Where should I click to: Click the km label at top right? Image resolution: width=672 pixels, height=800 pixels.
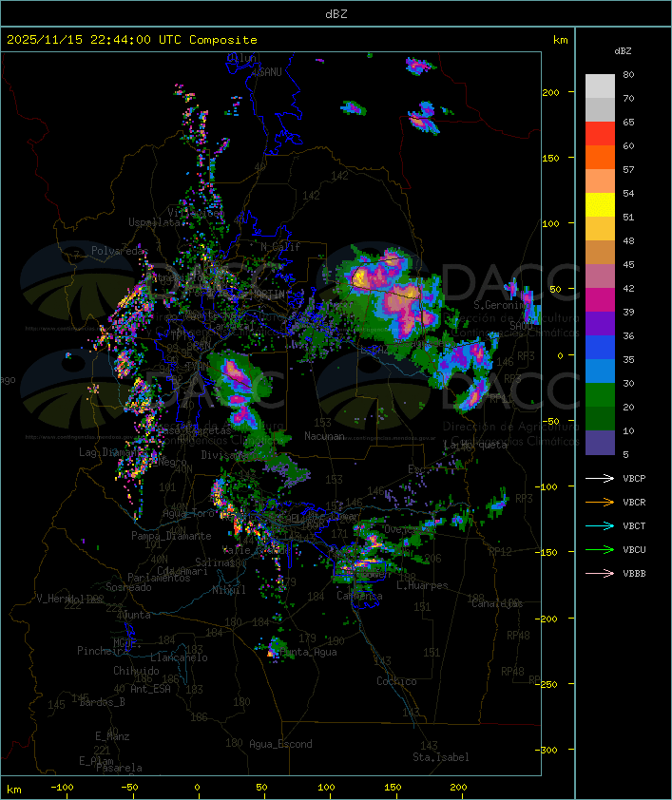tap(560, 40)
